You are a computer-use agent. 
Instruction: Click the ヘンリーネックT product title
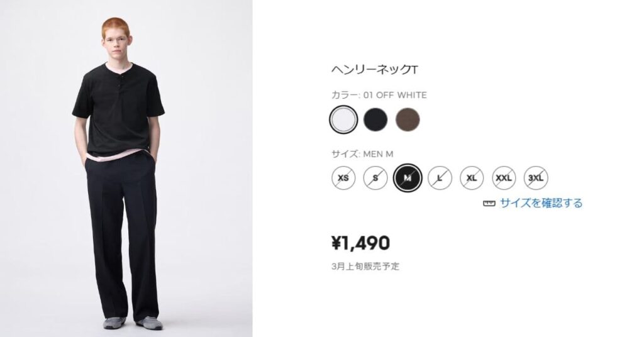click(375, 70)
